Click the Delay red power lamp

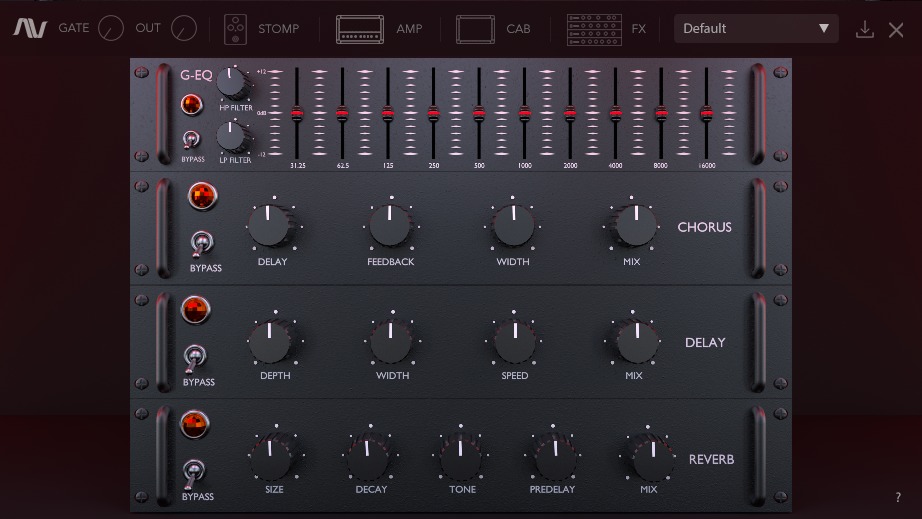[195, 310]
